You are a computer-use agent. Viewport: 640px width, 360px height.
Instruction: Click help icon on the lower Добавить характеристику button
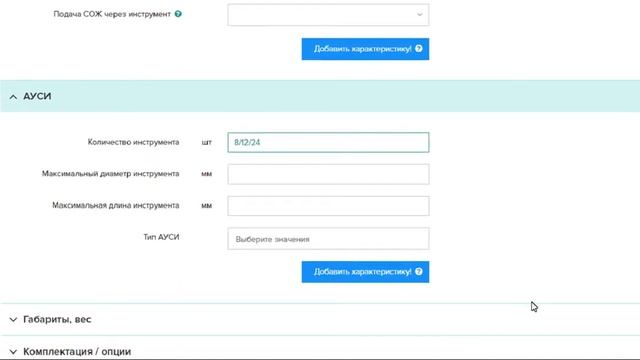419,271
